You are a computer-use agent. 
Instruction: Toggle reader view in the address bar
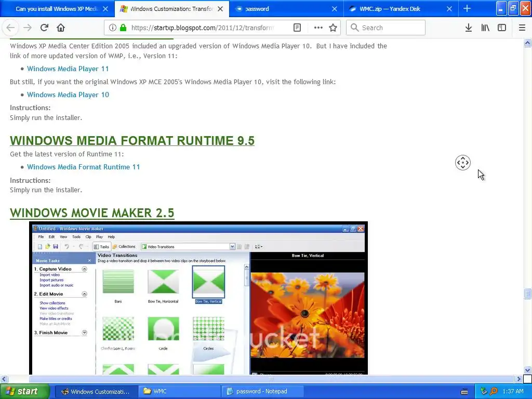click(x=297, y=28)
